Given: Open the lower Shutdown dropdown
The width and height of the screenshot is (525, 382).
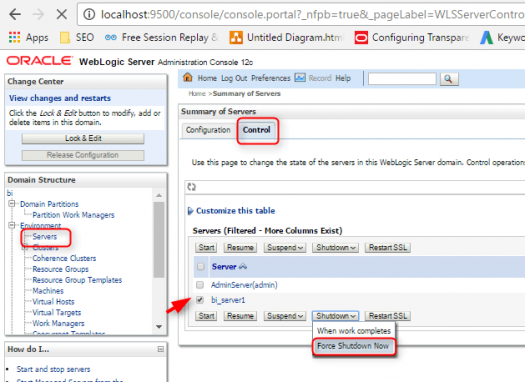Looking at the screenshot, I should (x=335, y=316).
